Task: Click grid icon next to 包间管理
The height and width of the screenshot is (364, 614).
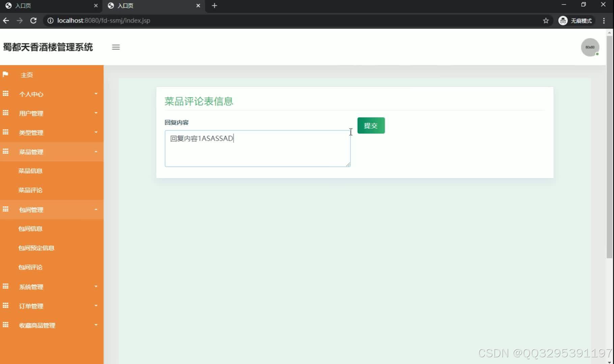Action: point(5,209)
